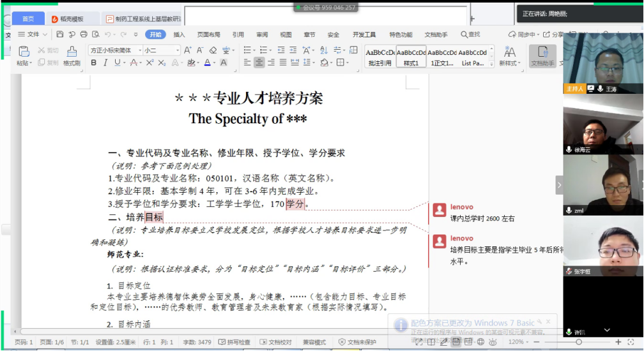Click the Save icon in quick access toolbar
Viewport: 644px width, 351px height.
[60, 34]
